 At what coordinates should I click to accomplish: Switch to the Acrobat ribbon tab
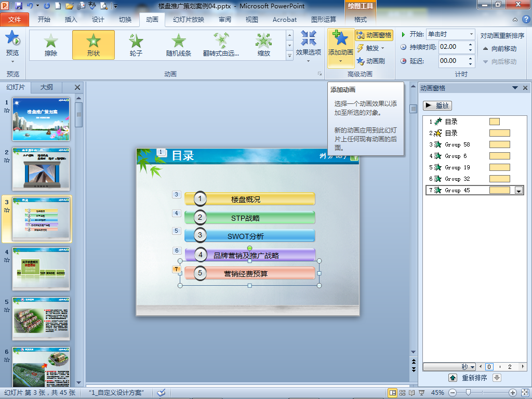point(285,20)
